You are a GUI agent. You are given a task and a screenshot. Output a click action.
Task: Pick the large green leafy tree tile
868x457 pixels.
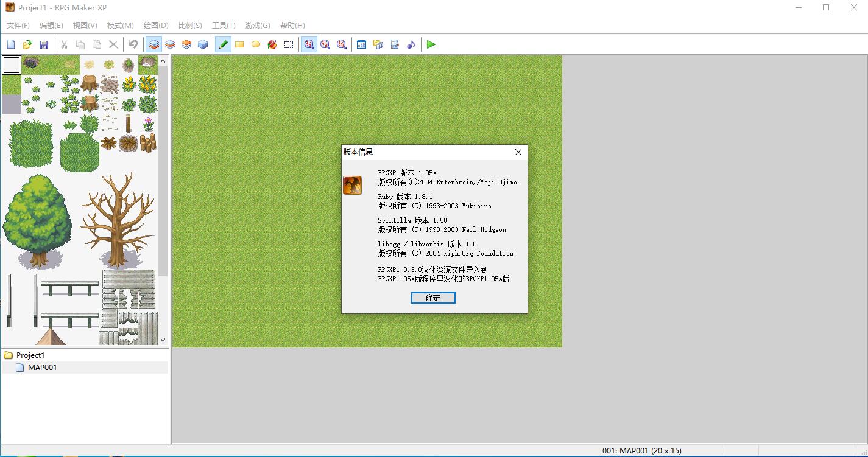[x=38, y=221]
